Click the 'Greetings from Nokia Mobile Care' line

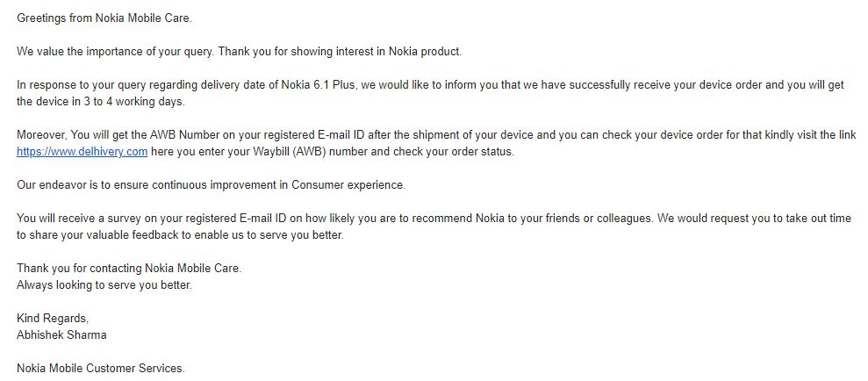point(104,18)
